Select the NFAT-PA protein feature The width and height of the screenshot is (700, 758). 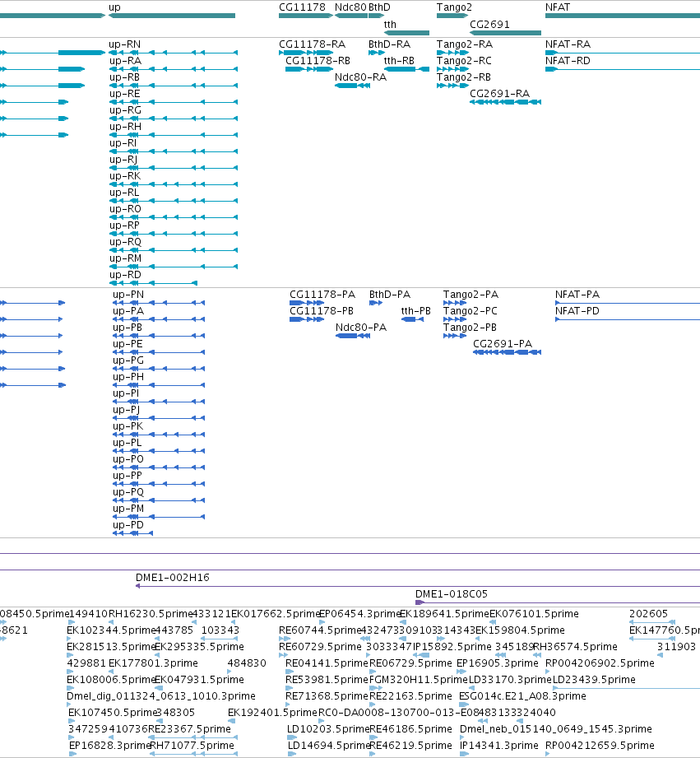pyautogui.click(x=628, y=303)
